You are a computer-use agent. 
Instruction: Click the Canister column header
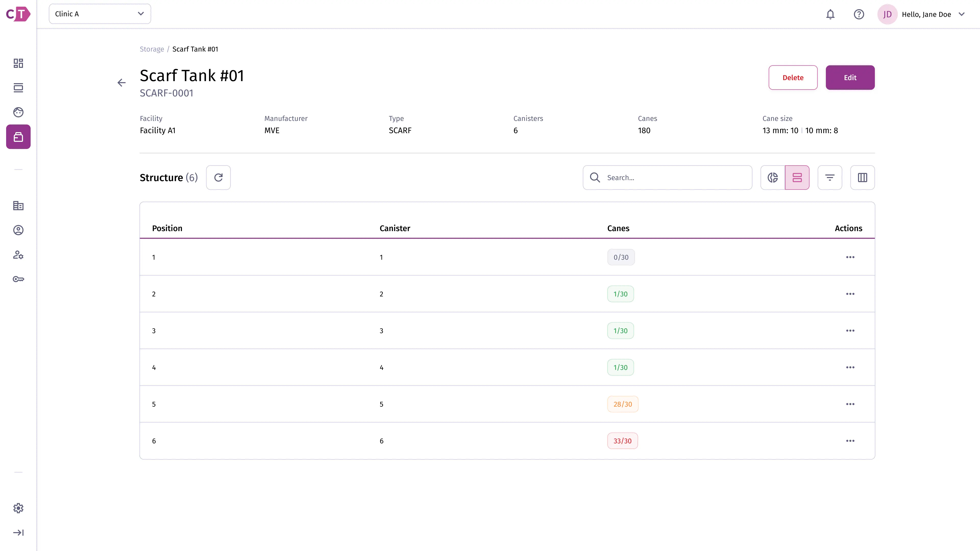[395, 228]
